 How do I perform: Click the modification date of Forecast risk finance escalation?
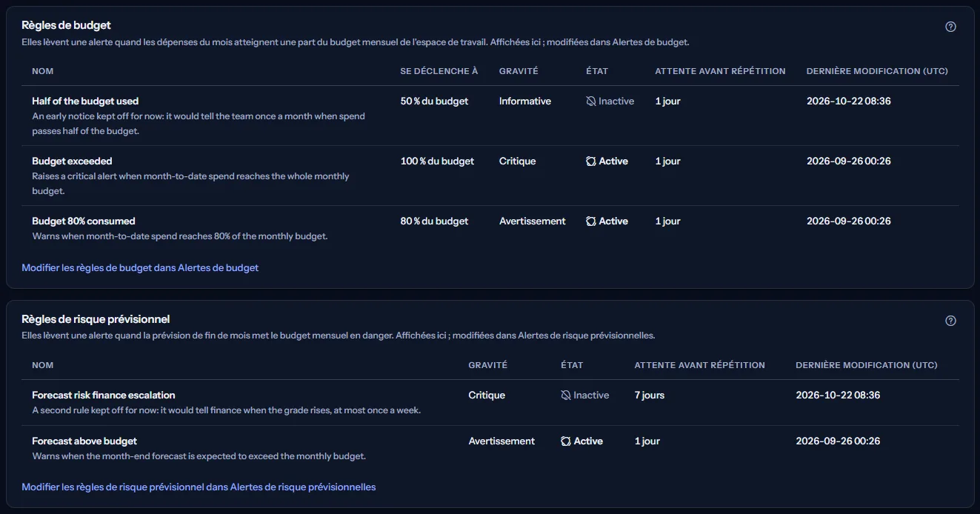[x=838, y=395]
